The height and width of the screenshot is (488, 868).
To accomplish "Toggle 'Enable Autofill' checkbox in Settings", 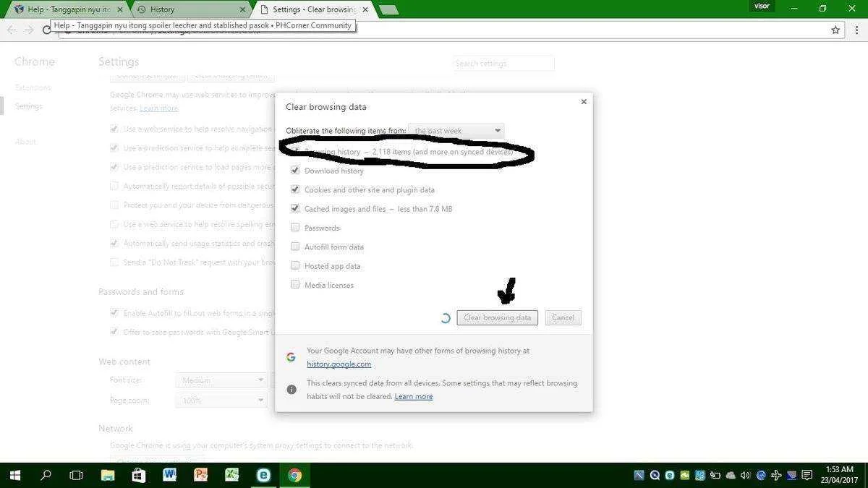I will (x=114, y=313).
